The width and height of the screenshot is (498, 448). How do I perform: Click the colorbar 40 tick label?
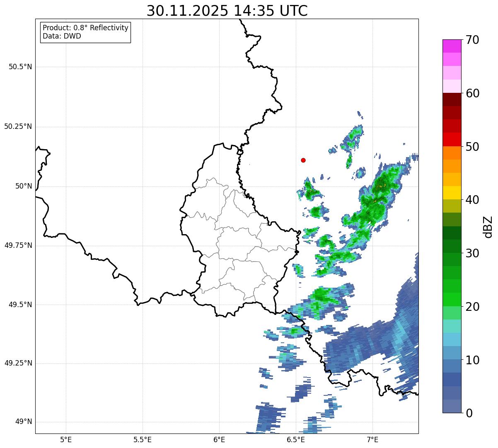tap(472, 200)
